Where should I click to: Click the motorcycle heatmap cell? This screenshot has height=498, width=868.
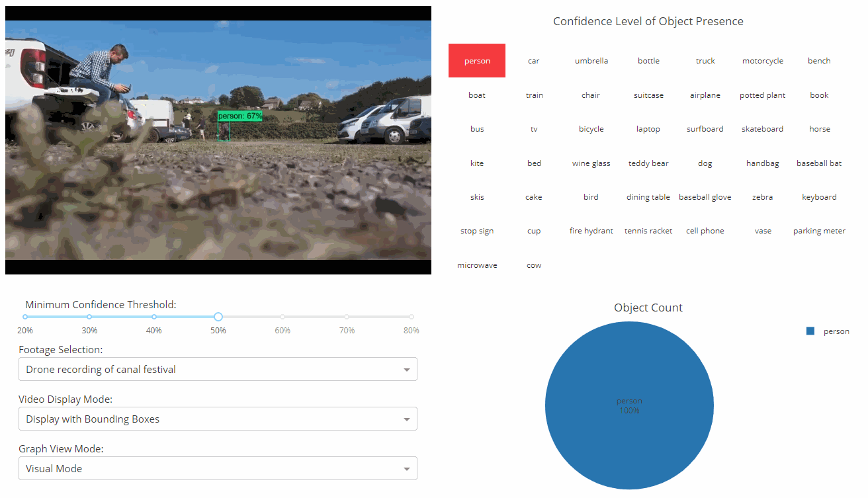(x=763, y=61)
